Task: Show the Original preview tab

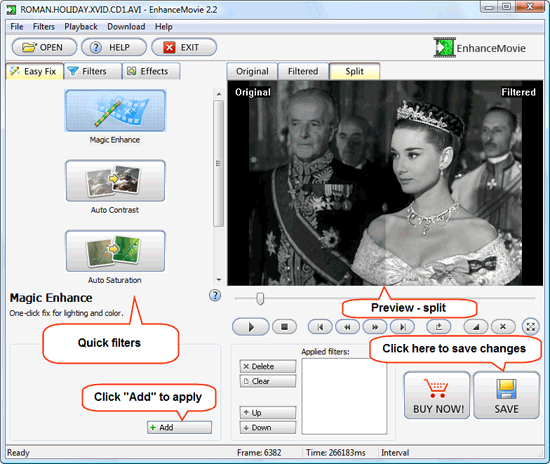Action: point(252,71)
